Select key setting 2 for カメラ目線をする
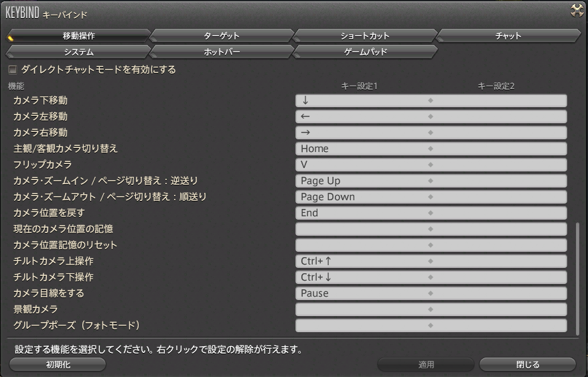This screenshot has height=377, width=588. [499, 293]
